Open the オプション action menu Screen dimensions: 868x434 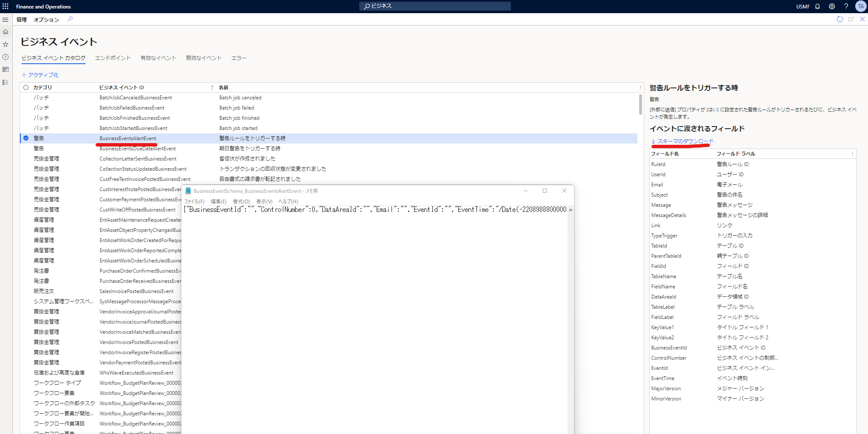click(46, 20)
